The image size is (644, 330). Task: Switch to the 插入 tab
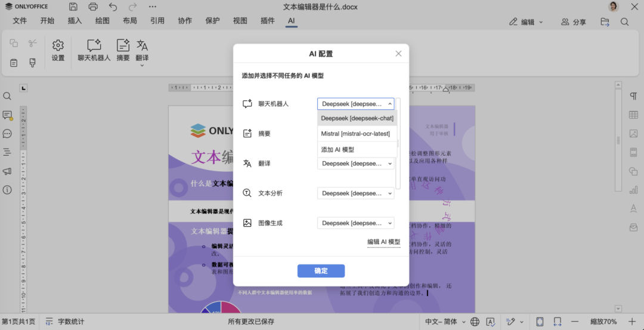click(75, 21)
